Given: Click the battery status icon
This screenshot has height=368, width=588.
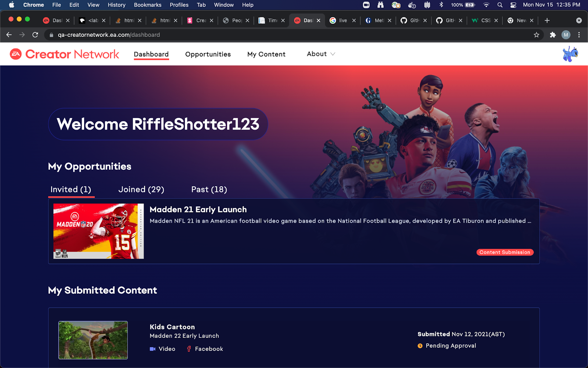Looking at the screenshot, I should point(470,5).
